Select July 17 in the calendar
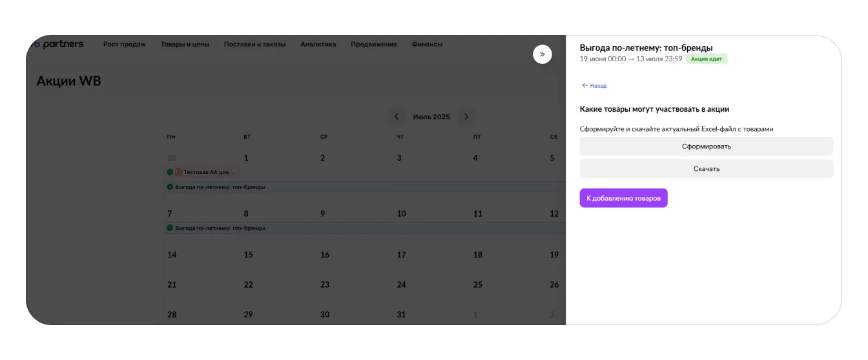This screenshot has width=868, height=360. pyautogui.click(x=401, y=255)
